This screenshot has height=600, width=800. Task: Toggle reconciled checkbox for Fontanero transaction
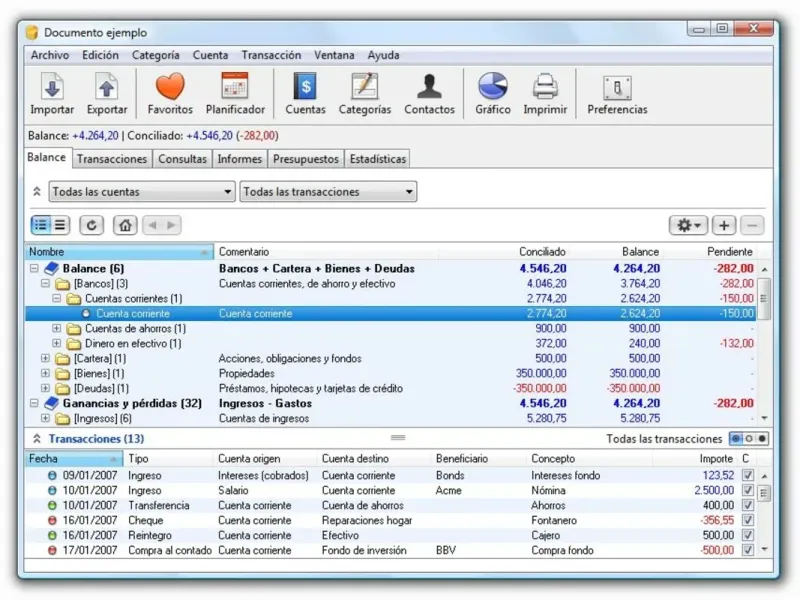coord(747,521)
